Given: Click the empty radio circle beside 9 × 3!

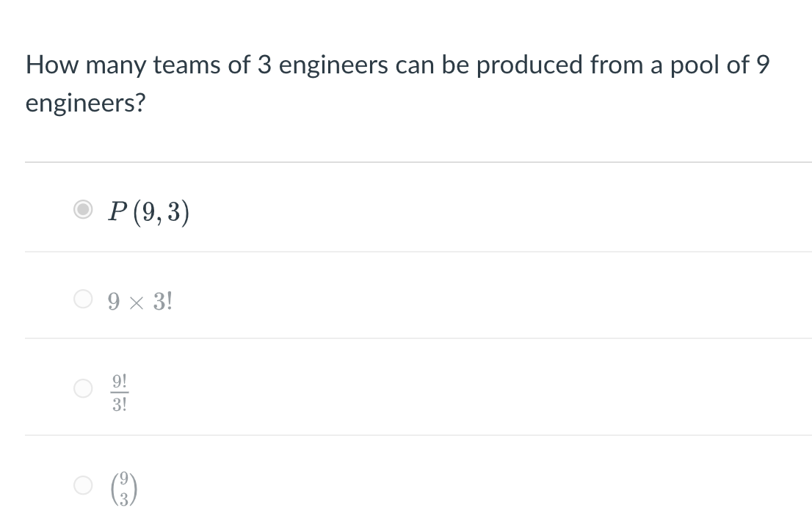Looking at the screenshot, I should (83, 299).
